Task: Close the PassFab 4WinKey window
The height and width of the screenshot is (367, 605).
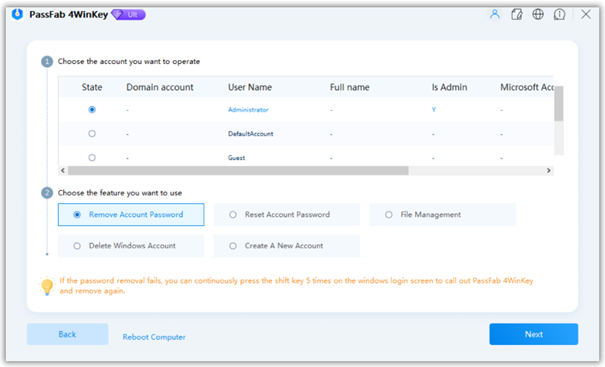Action: pyautogui.click(x=586, y=14)
